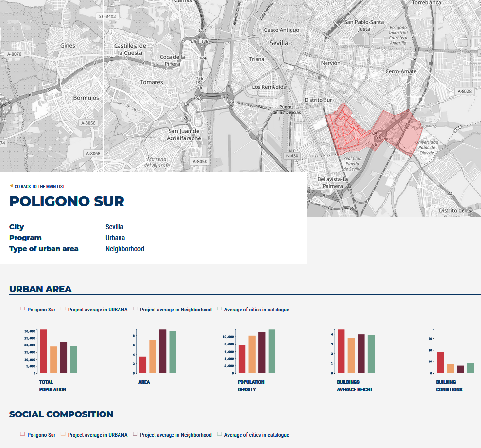Toggle Project average in URBANA, Social Composition
The image size is (481, 448).
click(x=94, y=434)
